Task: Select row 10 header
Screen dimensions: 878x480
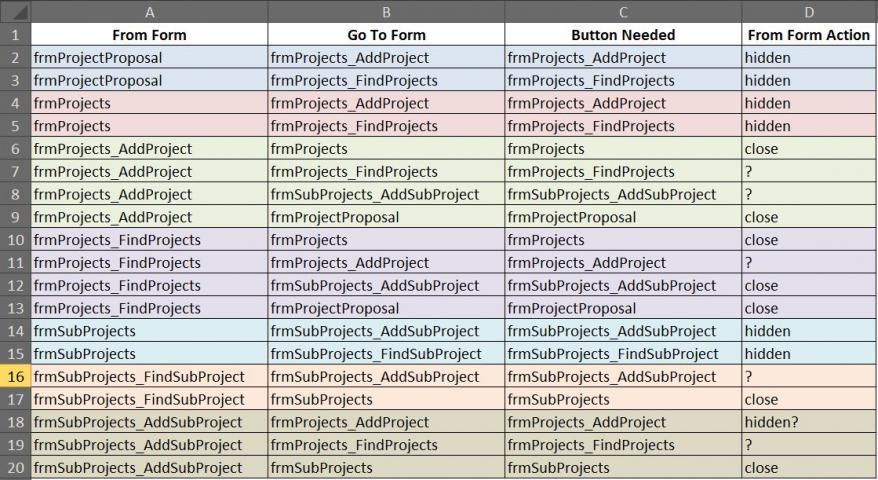Action: click(x=16, y=240)
